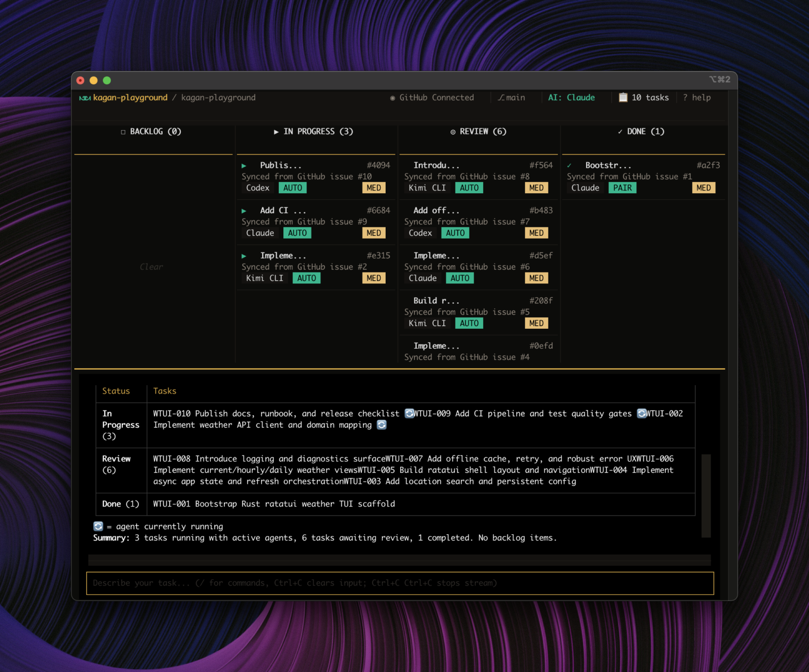Click the play icon on Impleme... #e315 card
Screen dimensions: 809x672
pos(243,256)
